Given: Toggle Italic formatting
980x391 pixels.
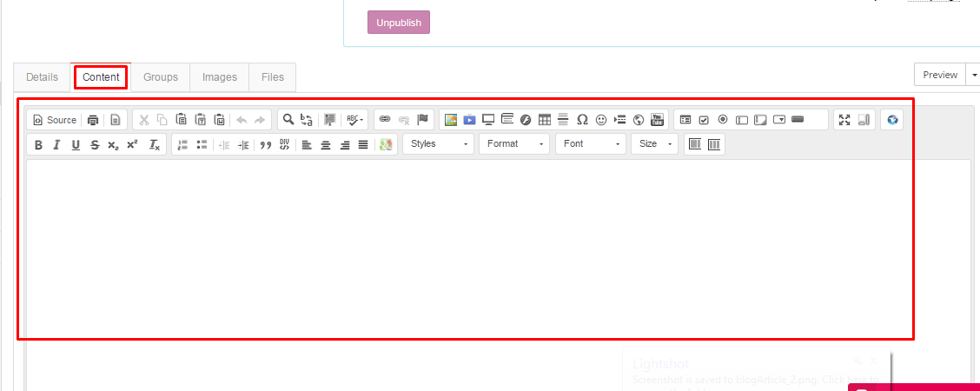Looking at the screenshot, I should 56,145.
